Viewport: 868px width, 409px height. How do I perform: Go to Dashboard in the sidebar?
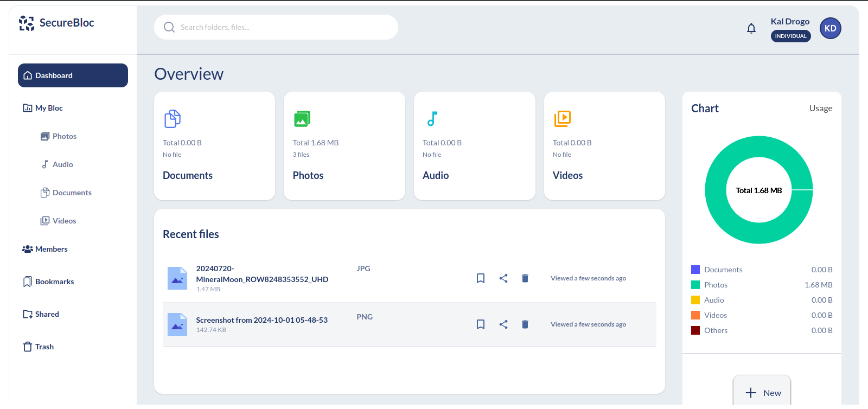pos(73,75)
